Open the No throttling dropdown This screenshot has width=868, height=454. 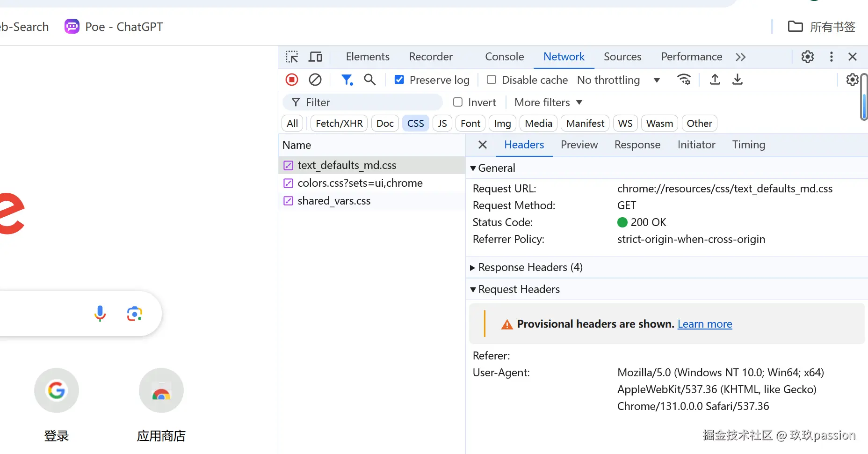coord(618,80)
